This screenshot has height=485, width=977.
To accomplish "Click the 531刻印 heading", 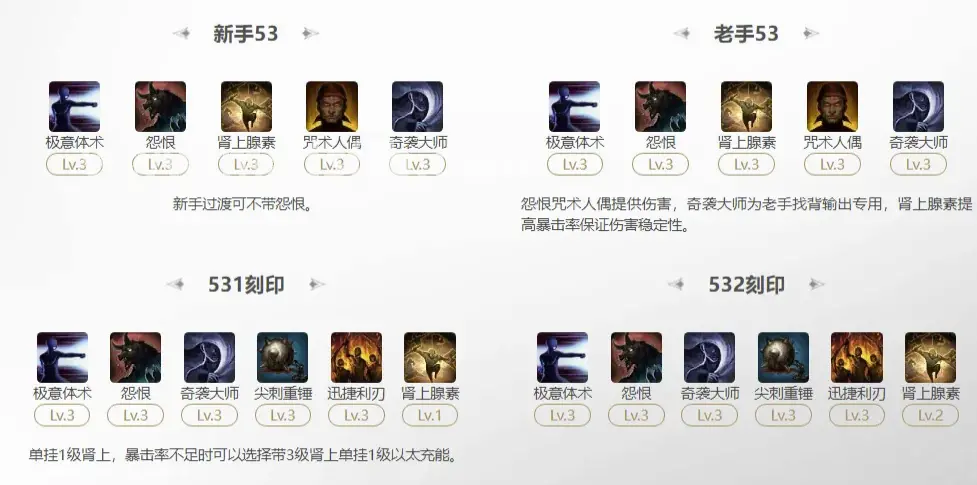I will click(246, 285).
